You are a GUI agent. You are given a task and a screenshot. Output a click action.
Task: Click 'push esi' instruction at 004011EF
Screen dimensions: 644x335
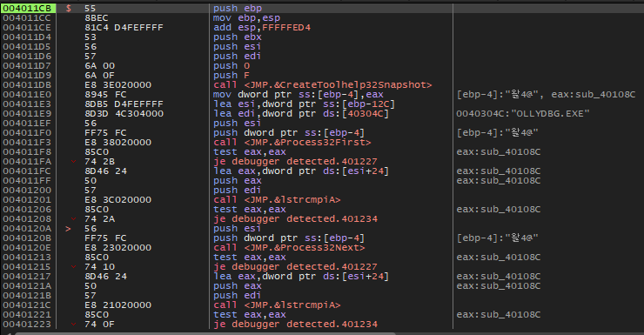[x=237, y=124]
